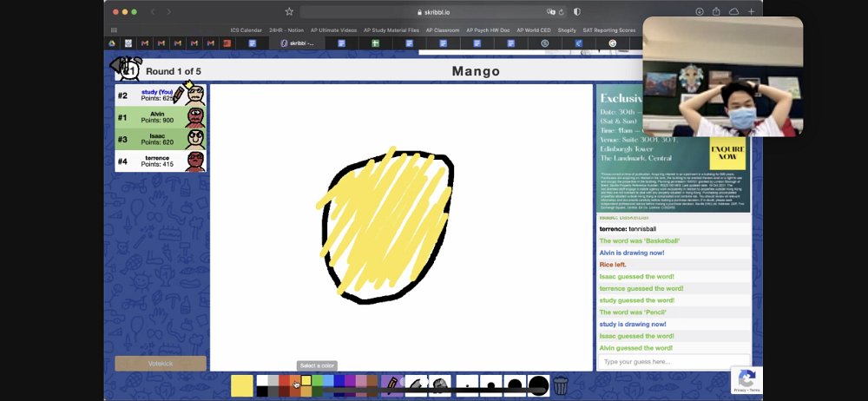Clear the canvas with the trash can
The height and width of the screenshot is (401, 868).
point(561,385)
